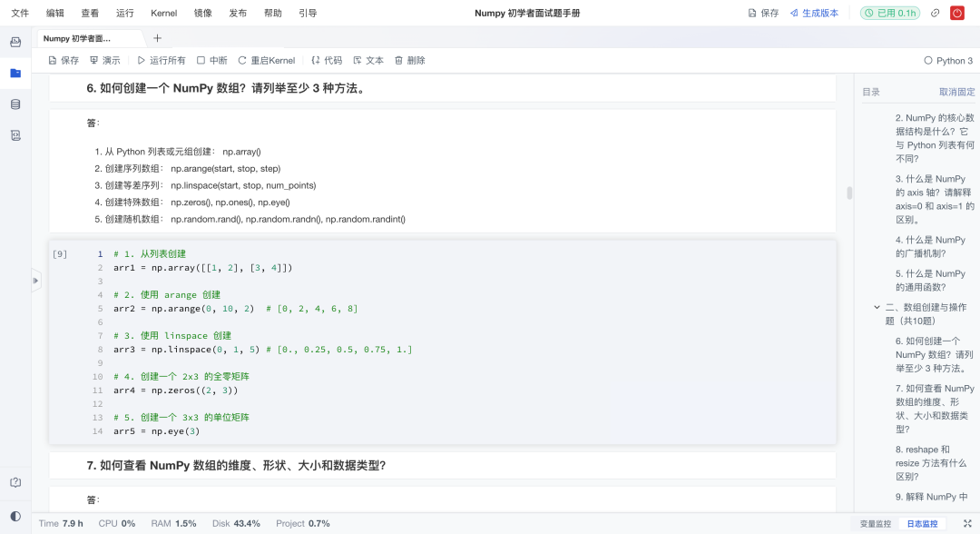980x534 pixels.
Task: Click the 目录 outline panel title
Action: pyautogui.click(x=870, y=92)
